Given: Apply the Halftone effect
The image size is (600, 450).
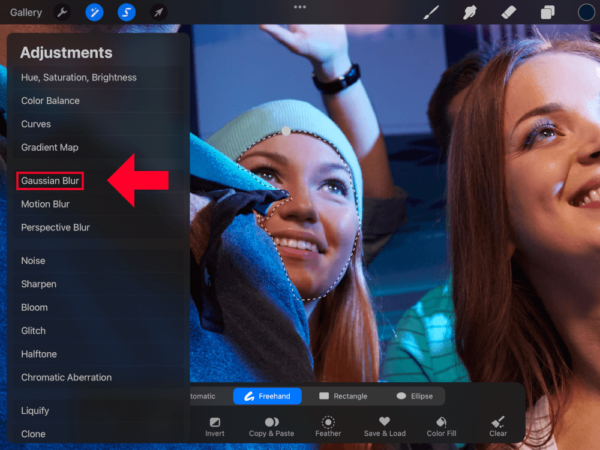Looking at the screenshot, I should [98, 354].
